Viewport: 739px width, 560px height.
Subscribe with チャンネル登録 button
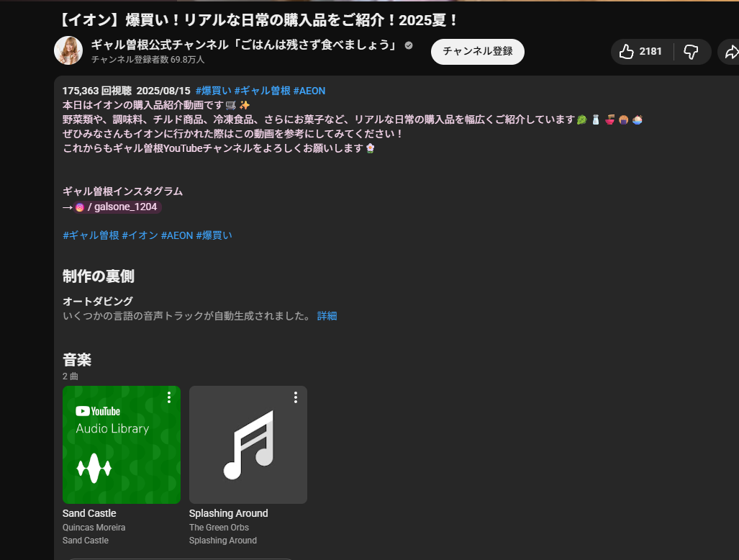coord(477,51)
